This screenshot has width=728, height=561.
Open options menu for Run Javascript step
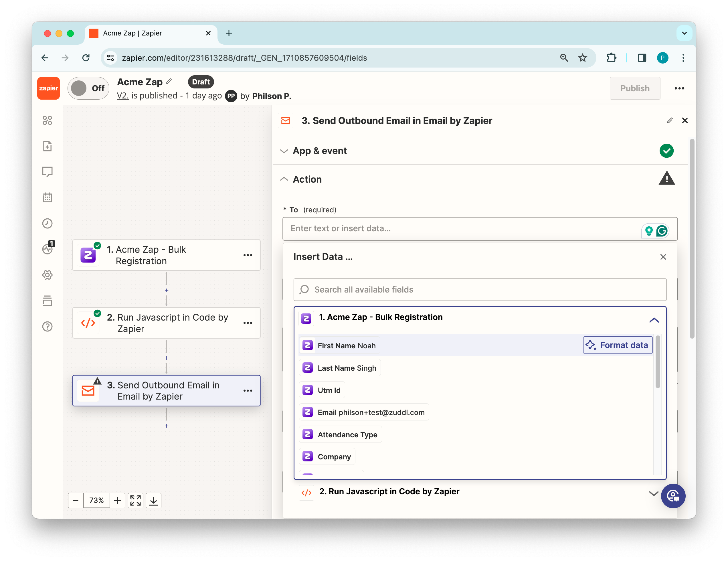tap(248, 323)
